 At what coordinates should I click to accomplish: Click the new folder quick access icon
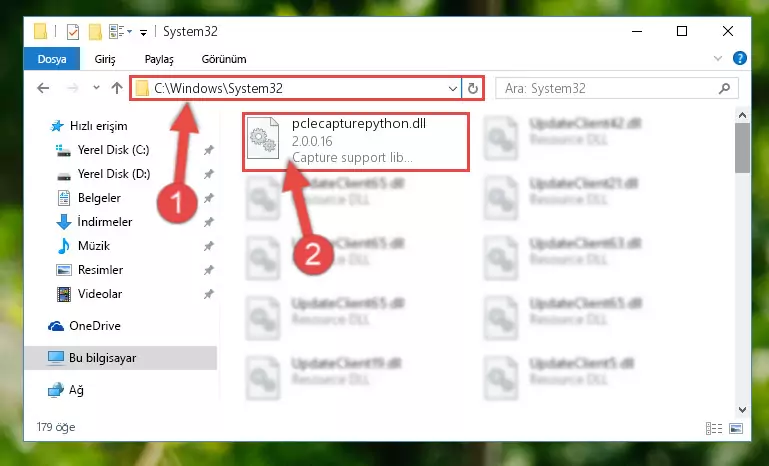95,32
